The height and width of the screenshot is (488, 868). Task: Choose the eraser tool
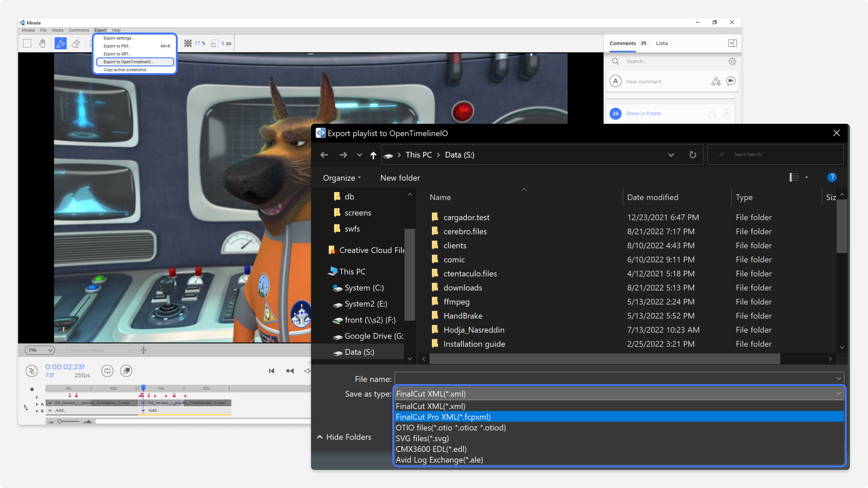click(x=76, y=43)
